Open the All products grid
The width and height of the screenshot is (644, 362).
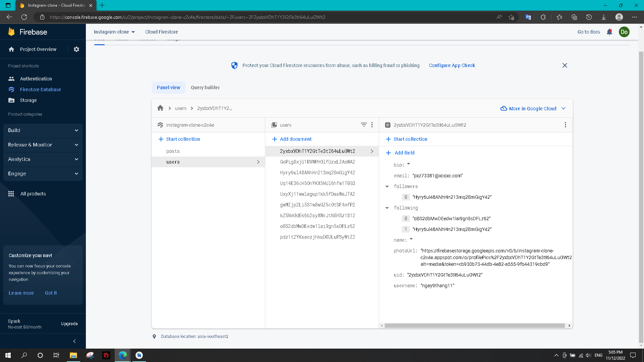33,194
